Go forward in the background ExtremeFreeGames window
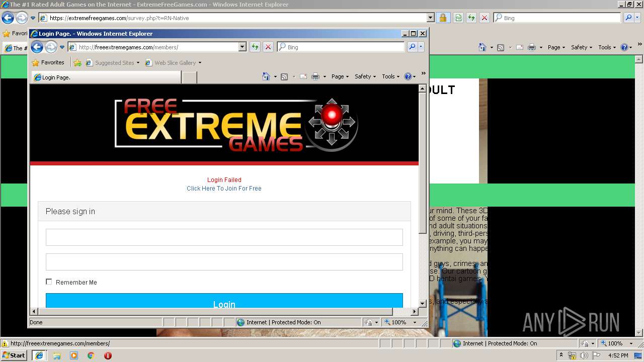 pos(22,18)
